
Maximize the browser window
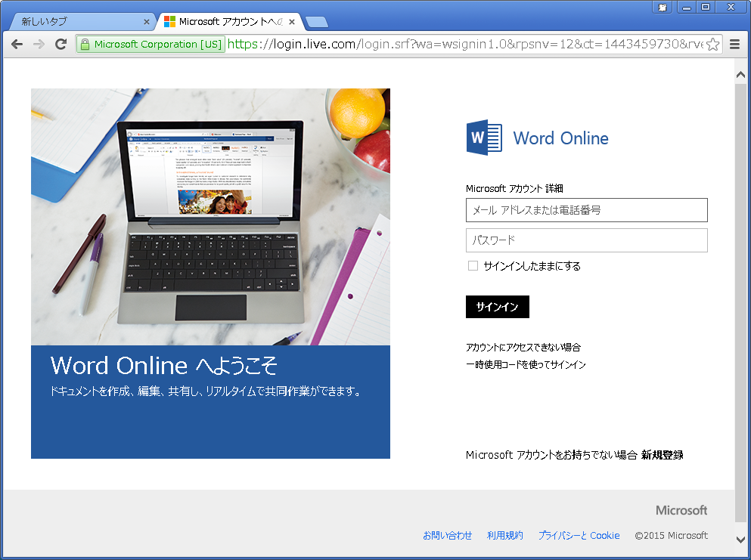[x=706, y=8]
